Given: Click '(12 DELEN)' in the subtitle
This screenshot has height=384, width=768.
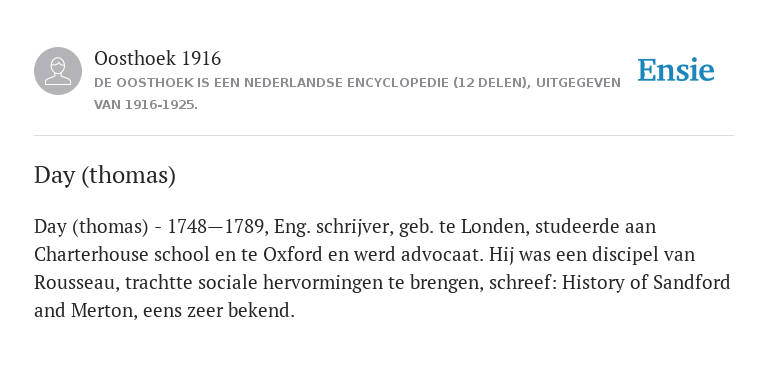Looking at the screenshot, I should coord(492,83).
